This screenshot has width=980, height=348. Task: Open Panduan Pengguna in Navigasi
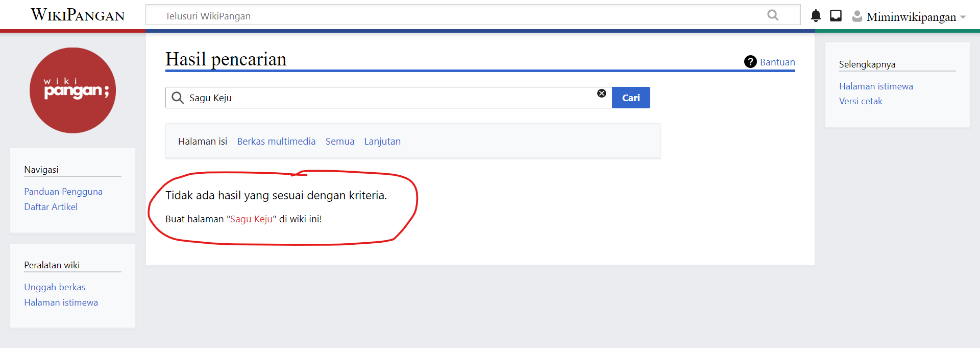tap(63, 192)
